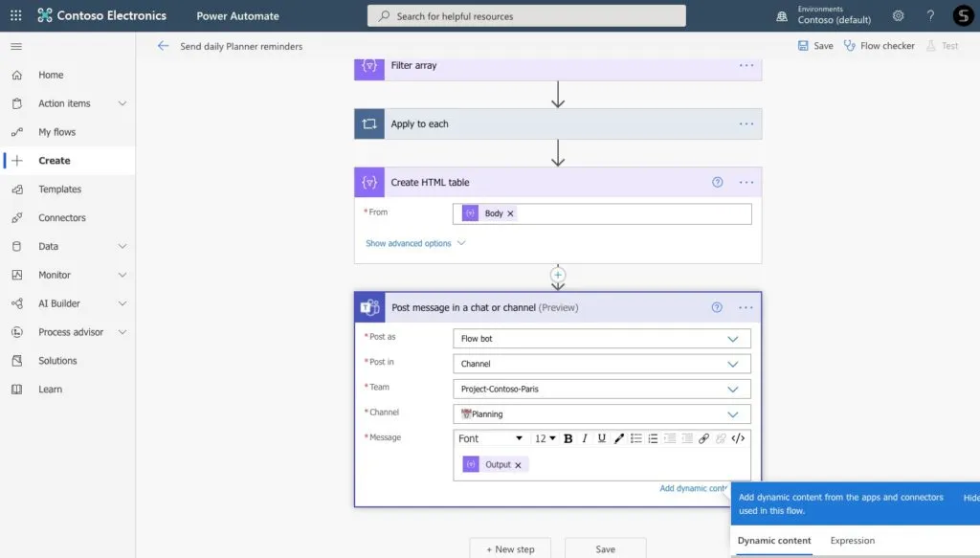The image size is (980, 558).
Task: Open help for Post message action
Action: [717, 307]
